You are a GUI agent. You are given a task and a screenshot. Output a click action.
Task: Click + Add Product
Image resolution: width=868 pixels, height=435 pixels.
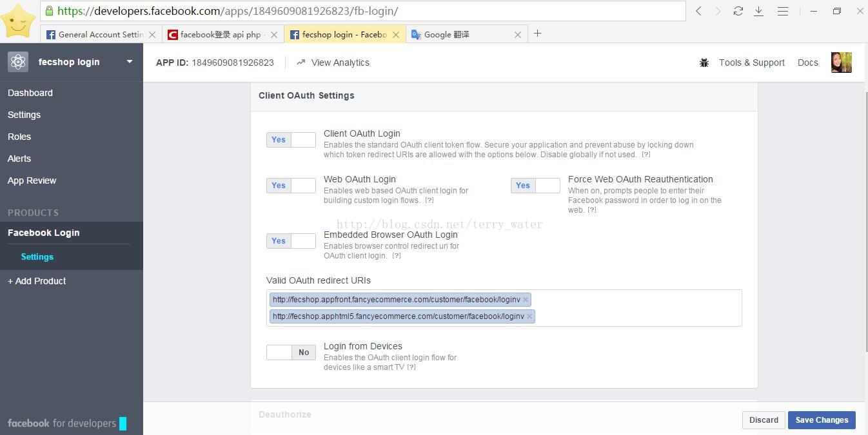click(x=37, y=281)
